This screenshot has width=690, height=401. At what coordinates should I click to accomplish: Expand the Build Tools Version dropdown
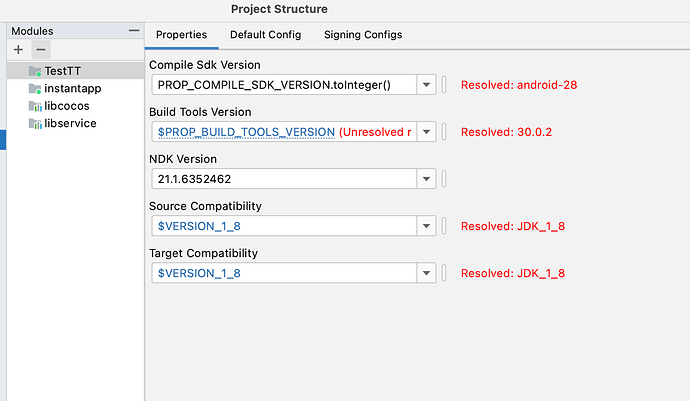pyautogui.click(x=427, y=132)
